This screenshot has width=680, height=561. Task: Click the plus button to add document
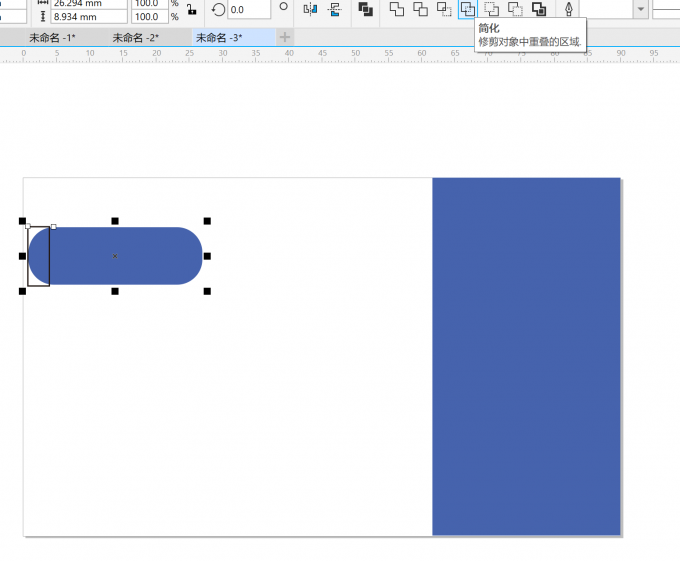pyautogui.click(x=285, y=37)
